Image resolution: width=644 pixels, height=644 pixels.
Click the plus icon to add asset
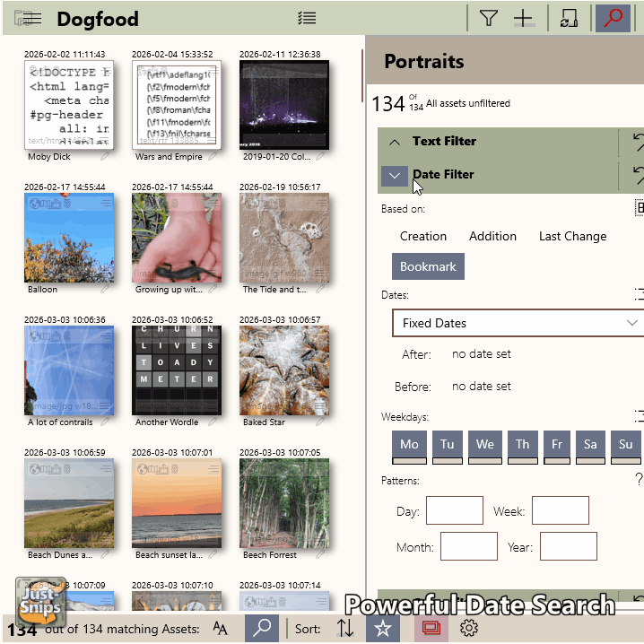click(x=523, y=19)
